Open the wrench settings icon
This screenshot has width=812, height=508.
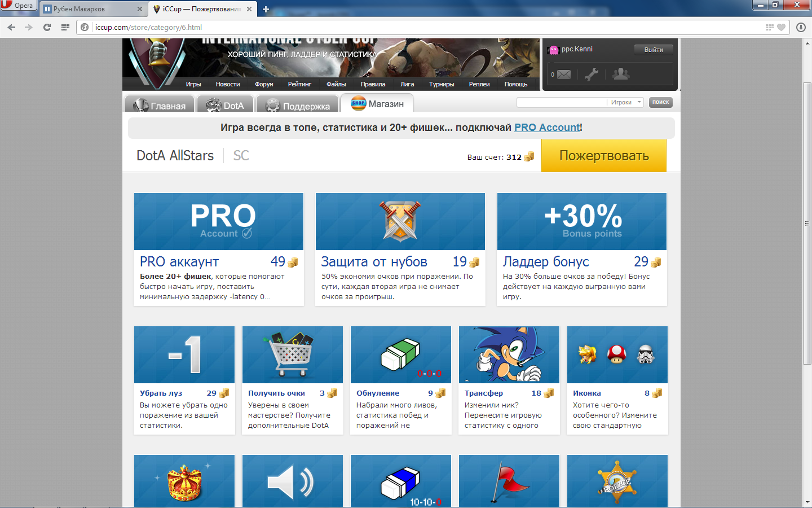592,74
